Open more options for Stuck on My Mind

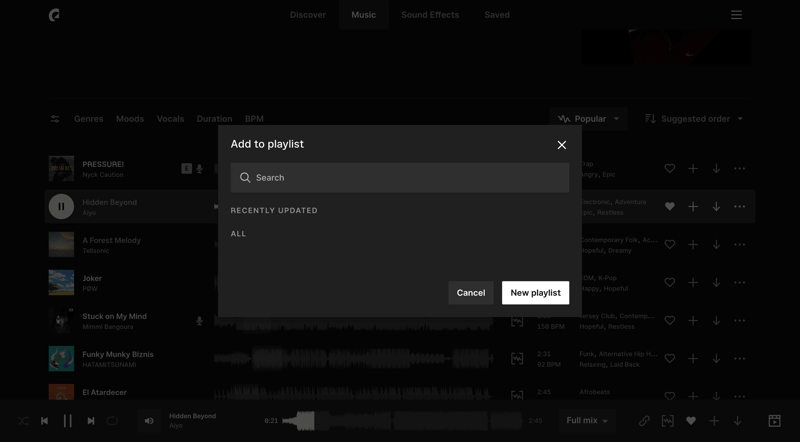click(739, 321)
